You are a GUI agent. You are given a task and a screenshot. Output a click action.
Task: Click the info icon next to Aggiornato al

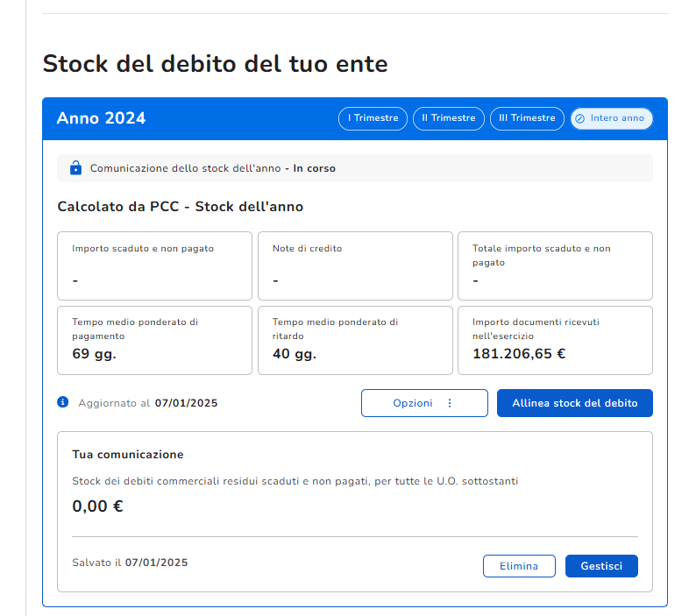pos(63,402)
